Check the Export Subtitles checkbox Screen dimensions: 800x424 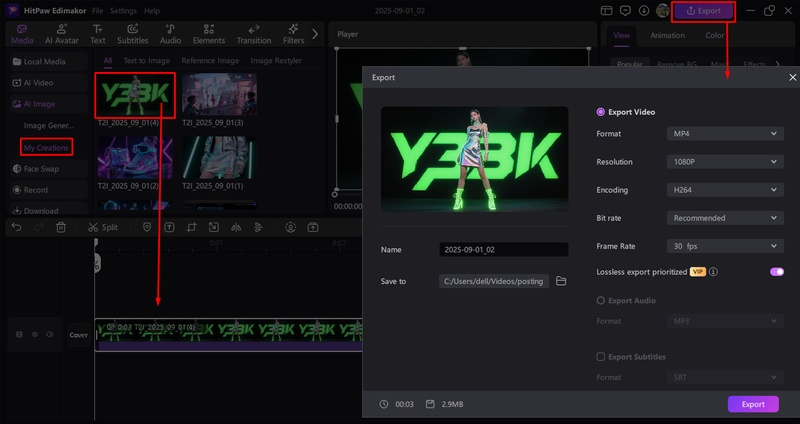point(601,357)
